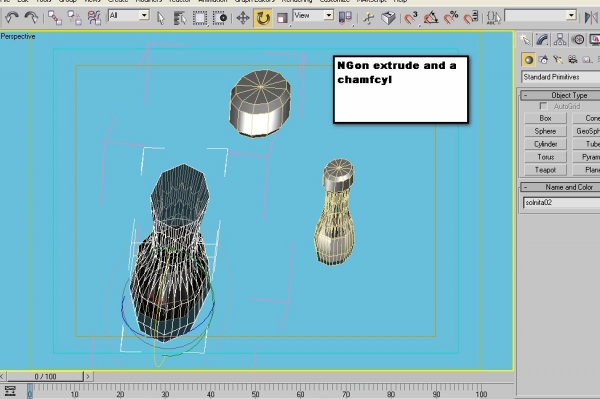Click the time slider's left arrow

tap(3, 376)
